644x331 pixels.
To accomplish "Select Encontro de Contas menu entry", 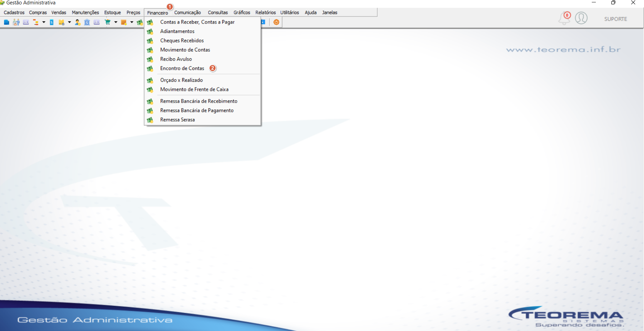I will pos(202,68).
